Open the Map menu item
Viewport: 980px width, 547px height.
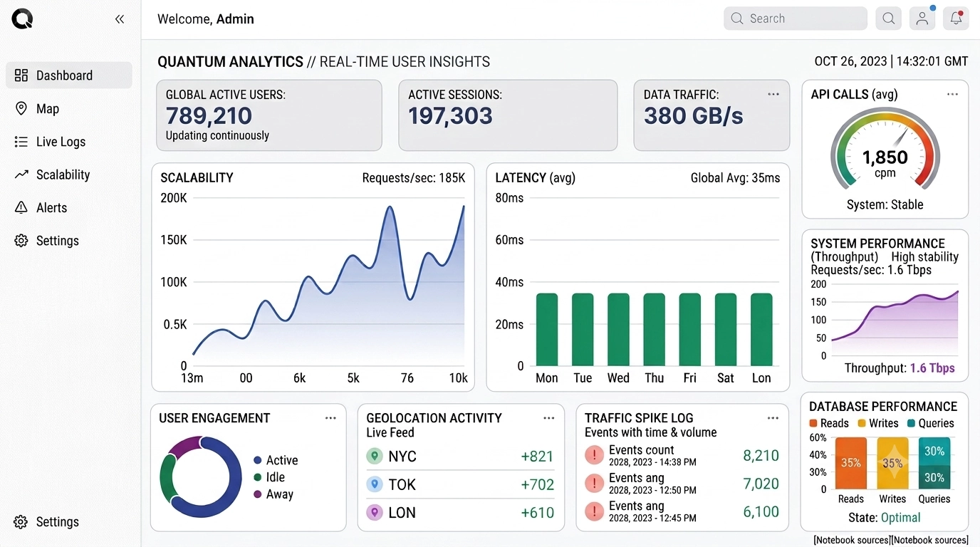[x=69, y=108]
